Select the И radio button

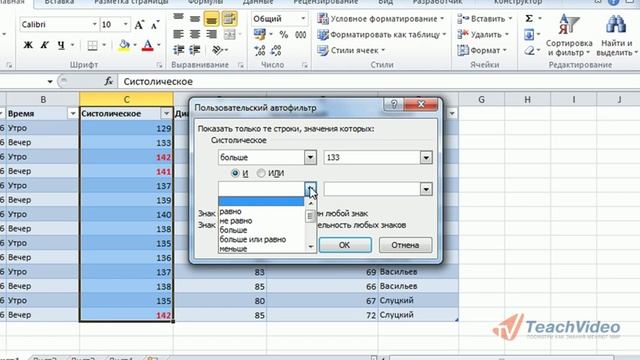[235, 173]
